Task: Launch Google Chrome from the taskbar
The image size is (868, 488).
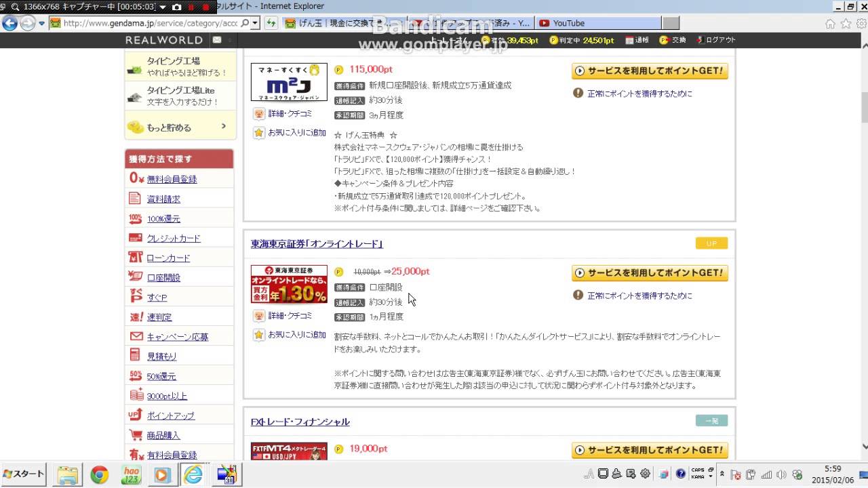Action: pyautogui.click(x=100, y=474)
